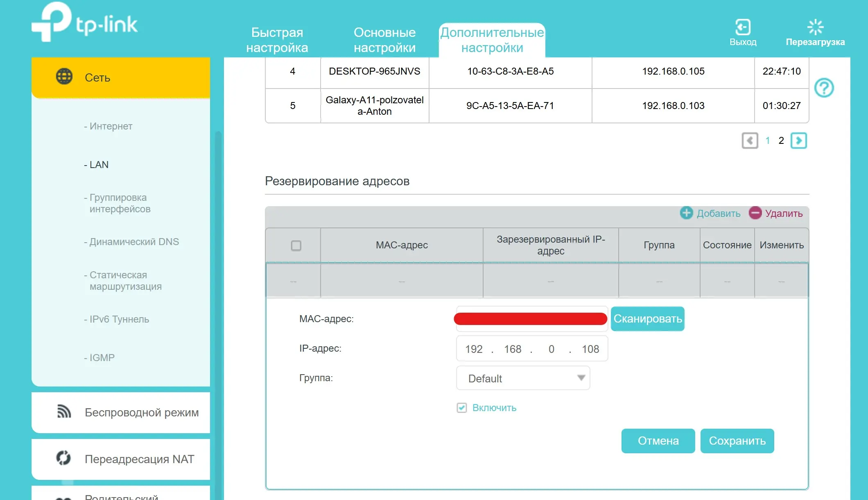Click the minus icon next to Удалить
The image size is (868, 500).
[x=755, y=213]
